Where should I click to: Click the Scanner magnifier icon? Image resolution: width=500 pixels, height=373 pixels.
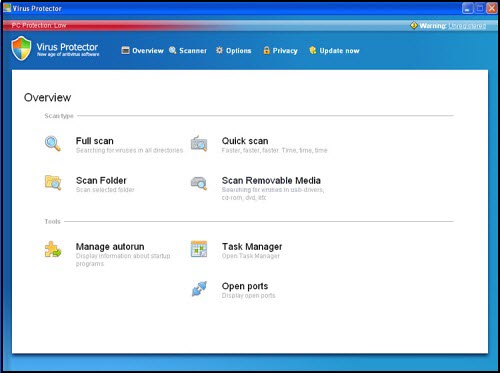(x=172, y=50)
